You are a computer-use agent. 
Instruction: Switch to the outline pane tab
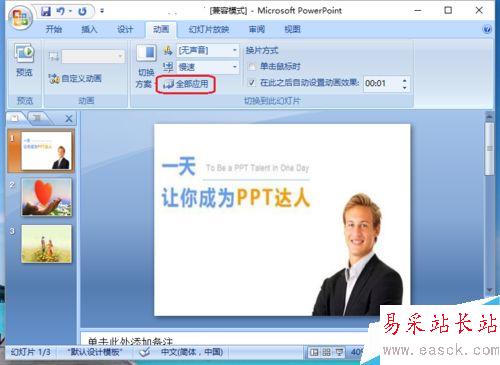tap(38, 118)
